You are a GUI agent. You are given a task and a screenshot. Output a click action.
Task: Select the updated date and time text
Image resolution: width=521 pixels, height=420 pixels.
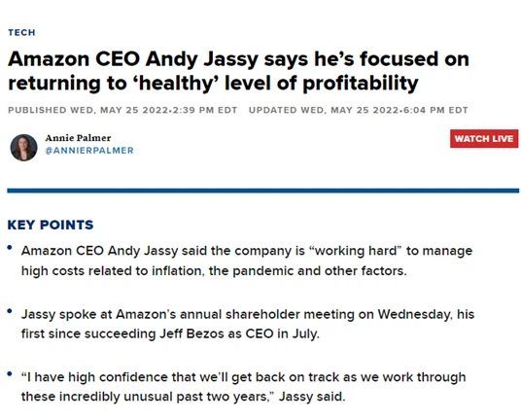click(x=358, y=110)
